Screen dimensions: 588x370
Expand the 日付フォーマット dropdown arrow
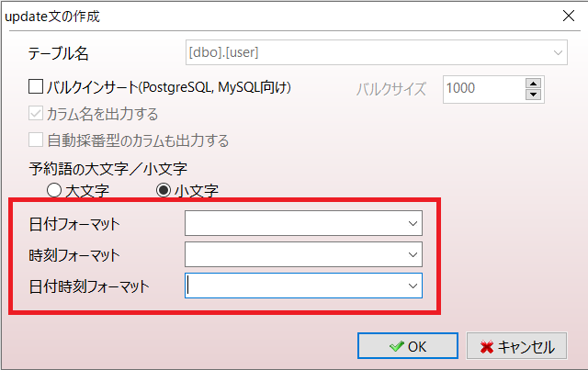point(413,223)
